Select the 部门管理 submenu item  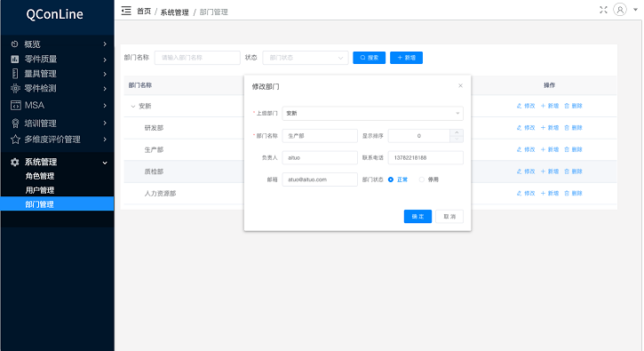click(x=58, y=203)
